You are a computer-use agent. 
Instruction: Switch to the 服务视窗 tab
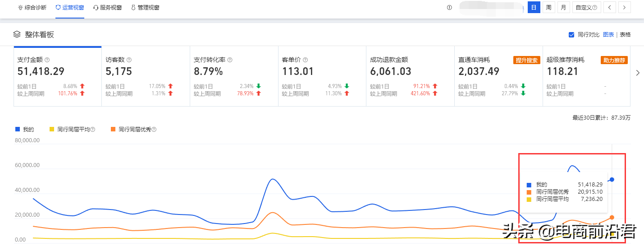coord(108,8)
